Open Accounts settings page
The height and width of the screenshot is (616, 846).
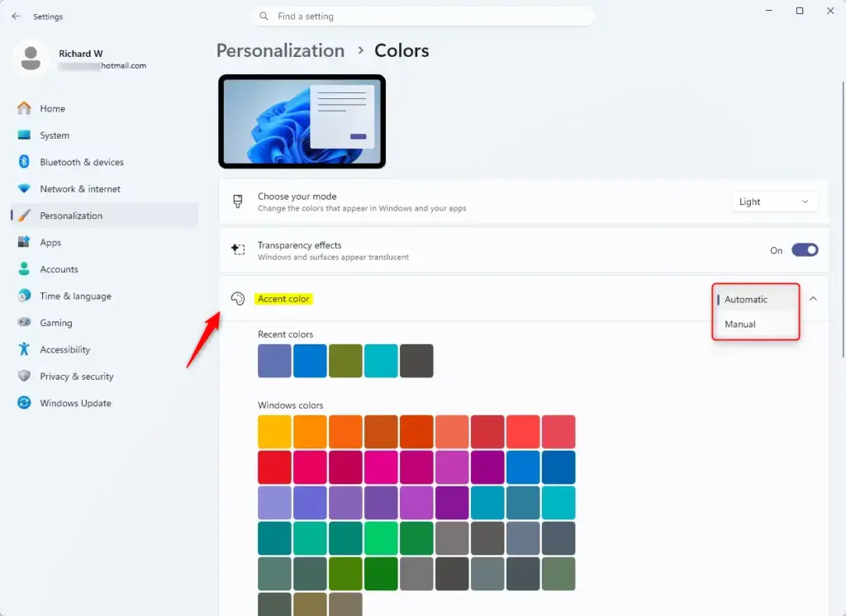[104, 268]
